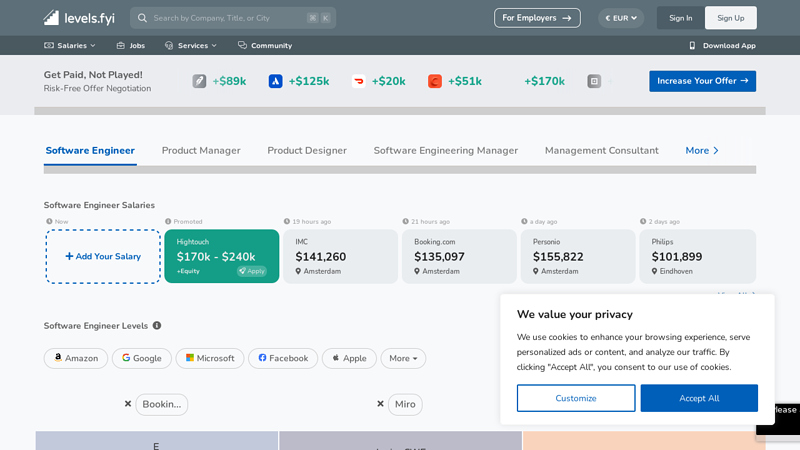Click Sign In
This screenshot has height=450, width=800.
[681, 18]
